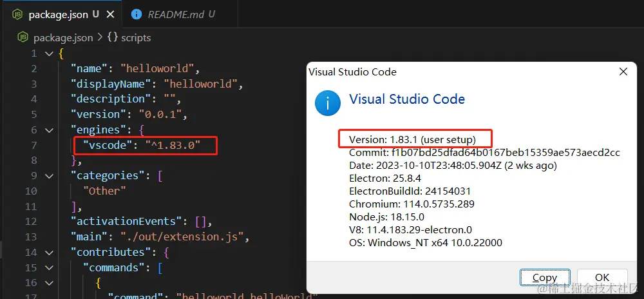Click the "contributes" key on line 14

click(111, 252)
